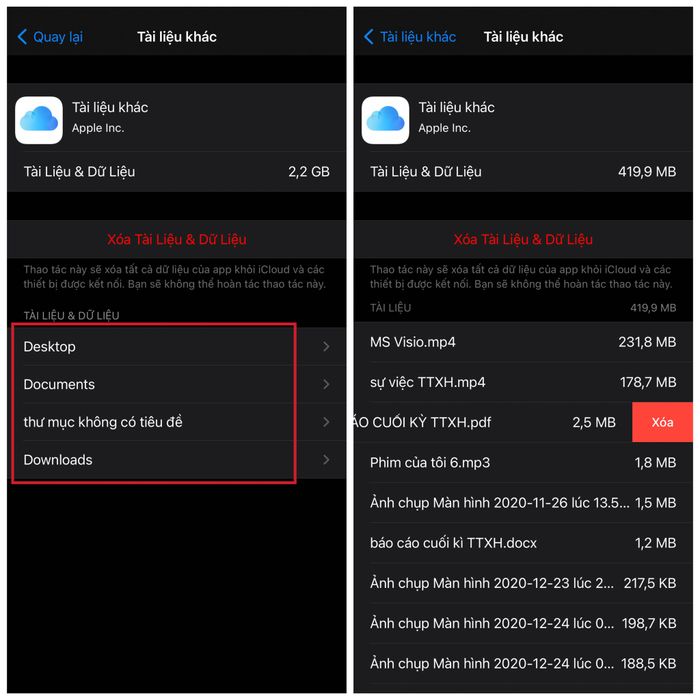Select the báo cáo cuối kì TTXH.docx file
The height and width of the screenshot is (700, 700).
point(523,543)
